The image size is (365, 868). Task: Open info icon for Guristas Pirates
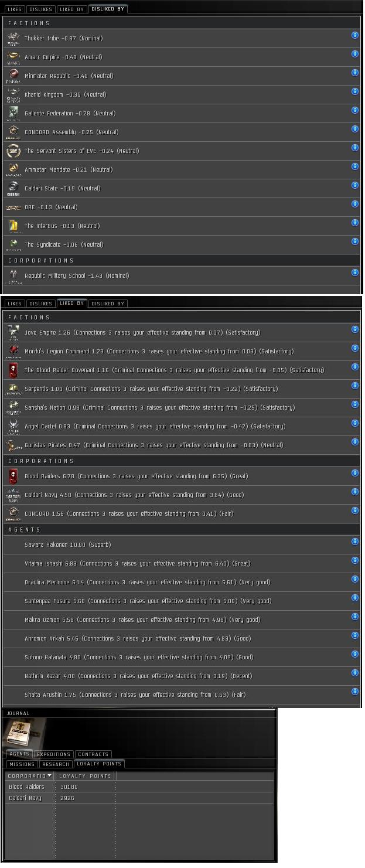tap(354, 442)
